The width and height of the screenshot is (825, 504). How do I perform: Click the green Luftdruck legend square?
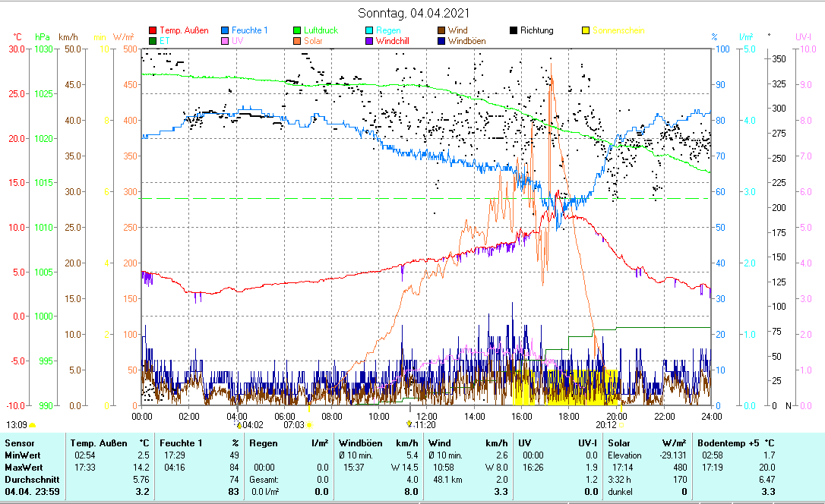[298, 30]
